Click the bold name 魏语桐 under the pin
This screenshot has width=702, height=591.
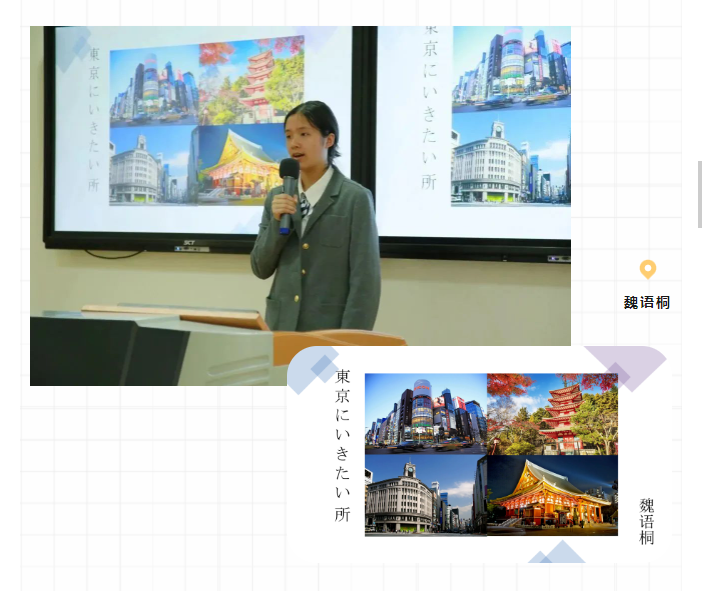pyautogui.click(x=647, y=303)
